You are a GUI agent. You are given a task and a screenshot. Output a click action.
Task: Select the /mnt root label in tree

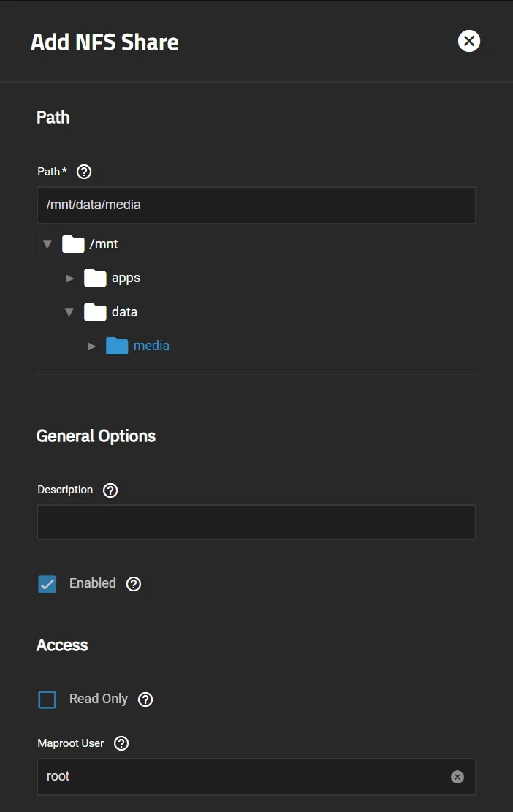tap(103, 244)
